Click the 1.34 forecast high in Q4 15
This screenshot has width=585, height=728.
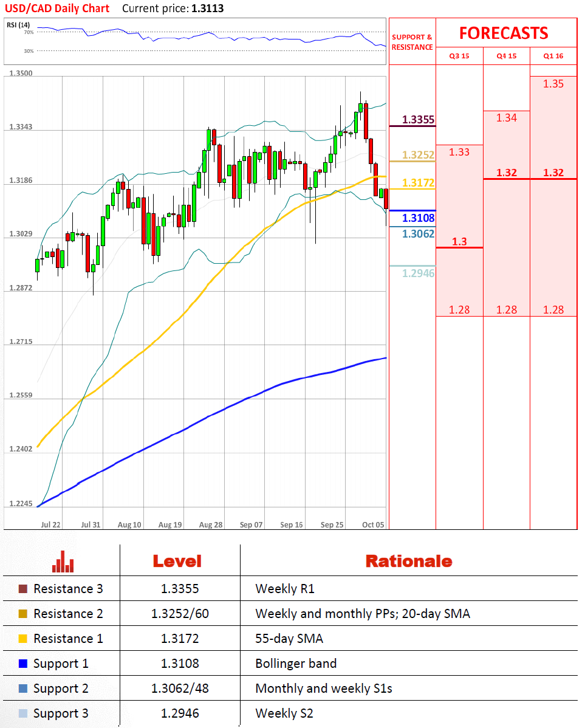(x=507, y=118)
